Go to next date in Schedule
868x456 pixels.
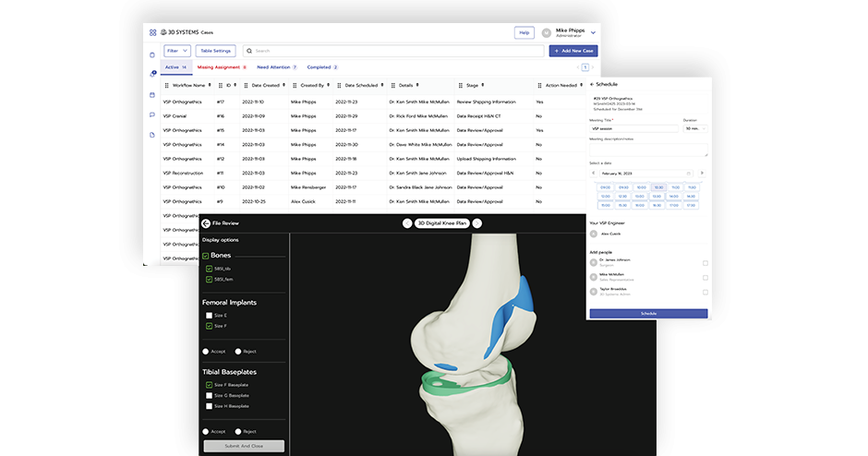[x=702, y=174]
